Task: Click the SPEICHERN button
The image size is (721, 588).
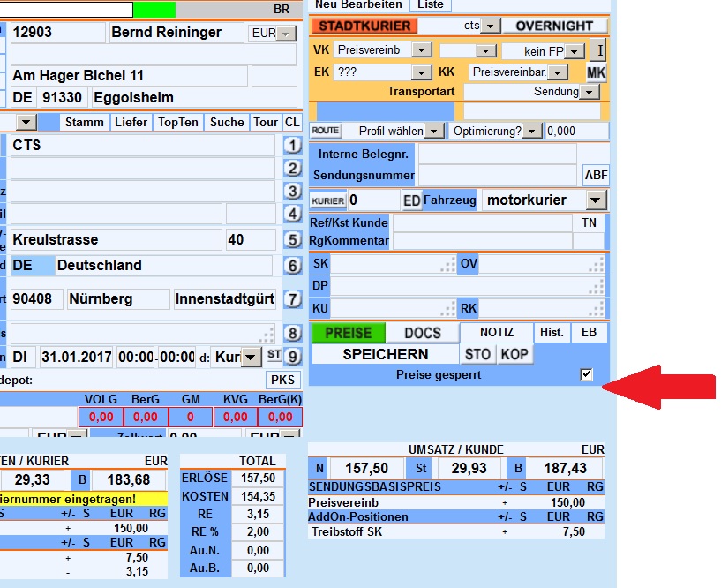Action: coord(386,355)
